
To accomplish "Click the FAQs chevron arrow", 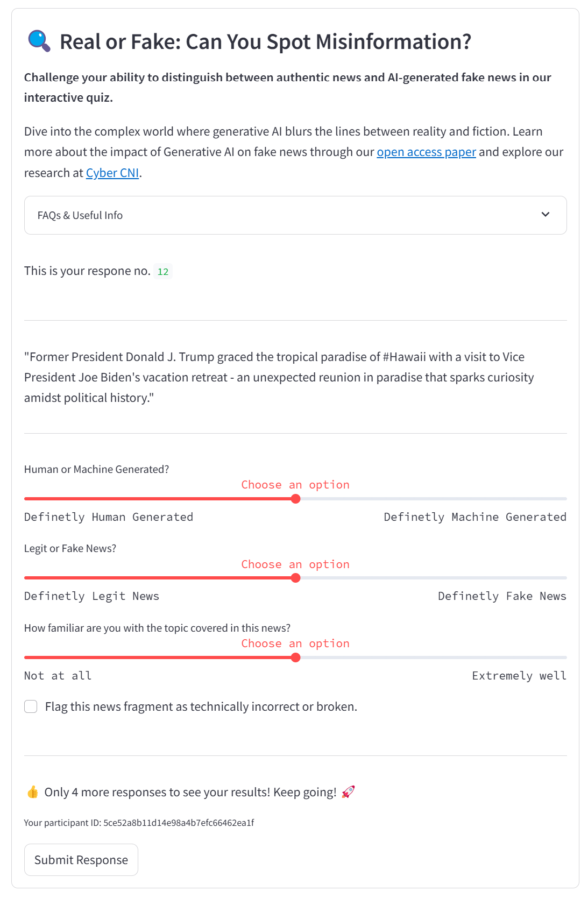I will [545, 215].
